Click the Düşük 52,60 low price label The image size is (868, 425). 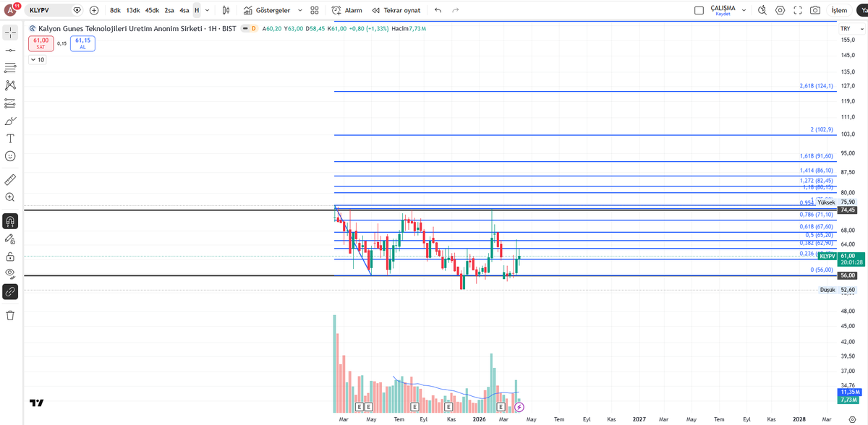tap(838, 290)
